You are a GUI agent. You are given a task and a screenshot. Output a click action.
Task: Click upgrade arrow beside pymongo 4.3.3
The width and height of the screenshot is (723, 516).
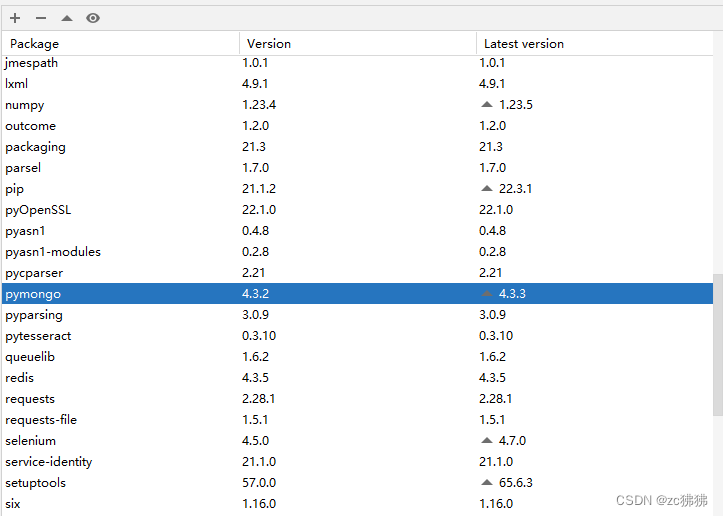tap(487, 294)
